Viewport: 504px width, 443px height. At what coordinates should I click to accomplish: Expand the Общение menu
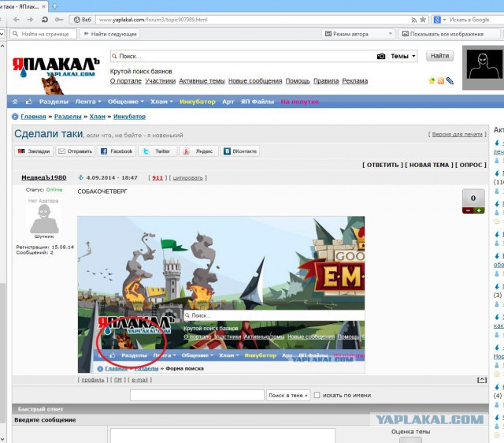pyautogui.click(x=126, y=102)
